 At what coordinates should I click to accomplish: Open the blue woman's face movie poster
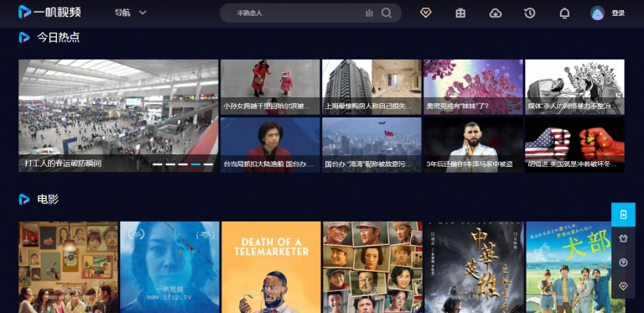coord(169,268)
